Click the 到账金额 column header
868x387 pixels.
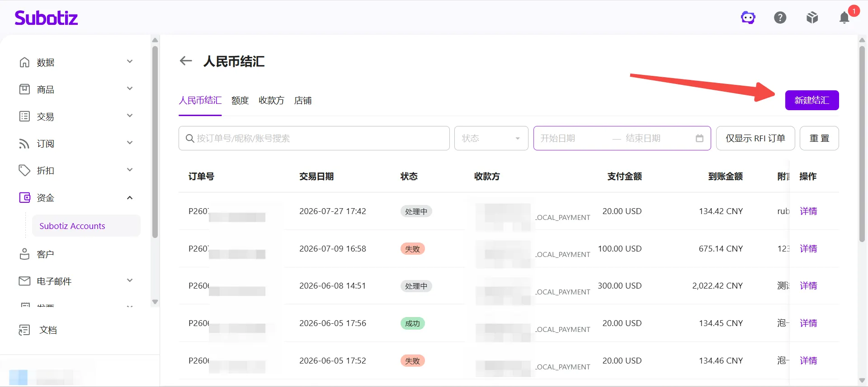pyautogui.click(x=726, y=176)
